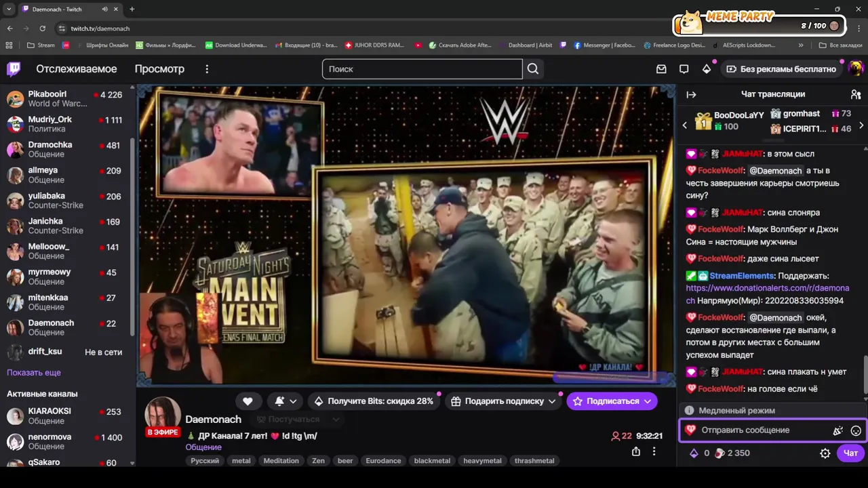The width and height of the screenshot is (868, 488).
Task: Open the Download Underwa... bookmark
Action: (x=235, y=45)
